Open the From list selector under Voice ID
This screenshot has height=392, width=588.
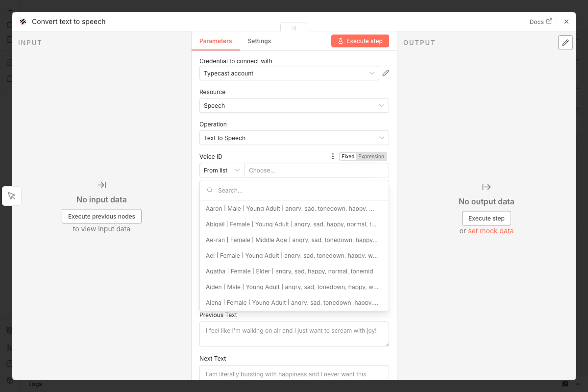(221, 170)
